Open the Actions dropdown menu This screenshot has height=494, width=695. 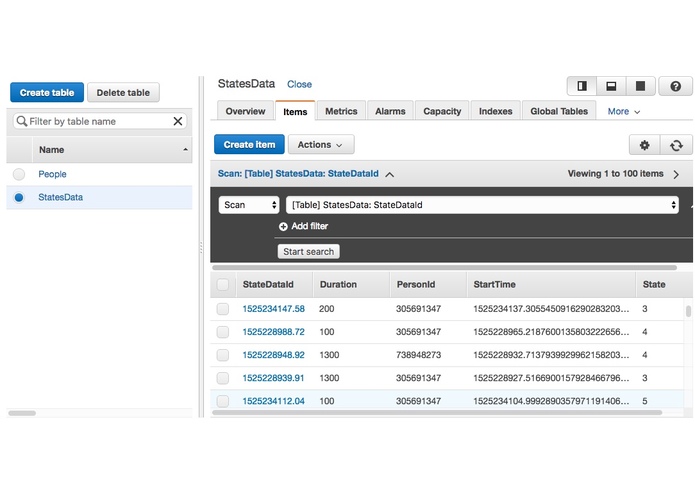321,144
